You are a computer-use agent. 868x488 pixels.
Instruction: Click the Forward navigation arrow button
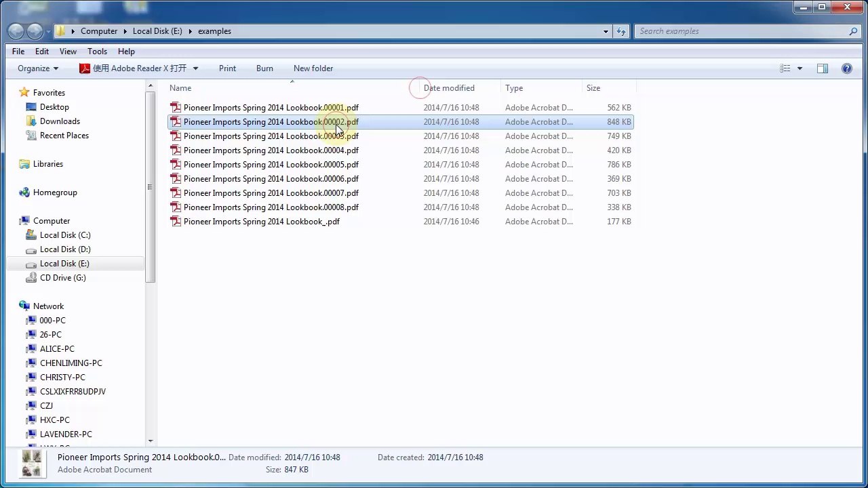(x=35, y=31)
